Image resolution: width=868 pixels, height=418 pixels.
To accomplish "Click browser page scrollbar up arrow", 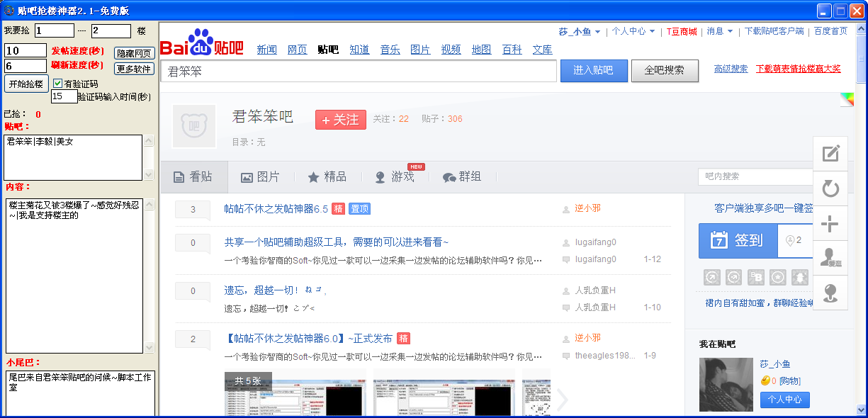I will tap(861, 29).
